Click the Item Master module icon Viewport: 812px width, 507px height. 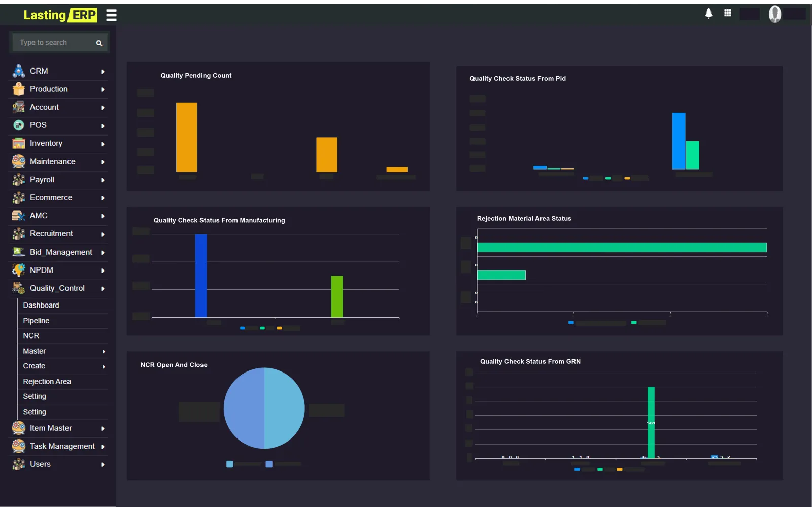pos(19,428)
